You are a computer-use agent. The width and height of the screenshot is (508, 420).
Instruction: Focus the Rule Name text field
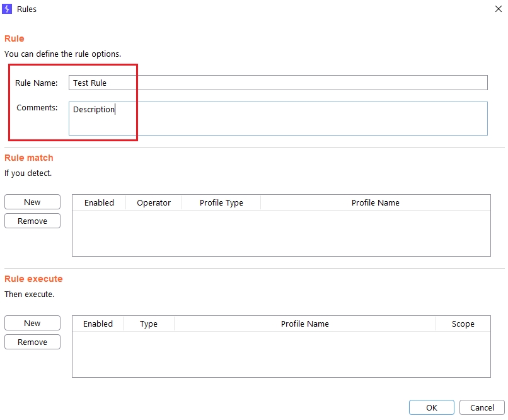pos(277,83)
